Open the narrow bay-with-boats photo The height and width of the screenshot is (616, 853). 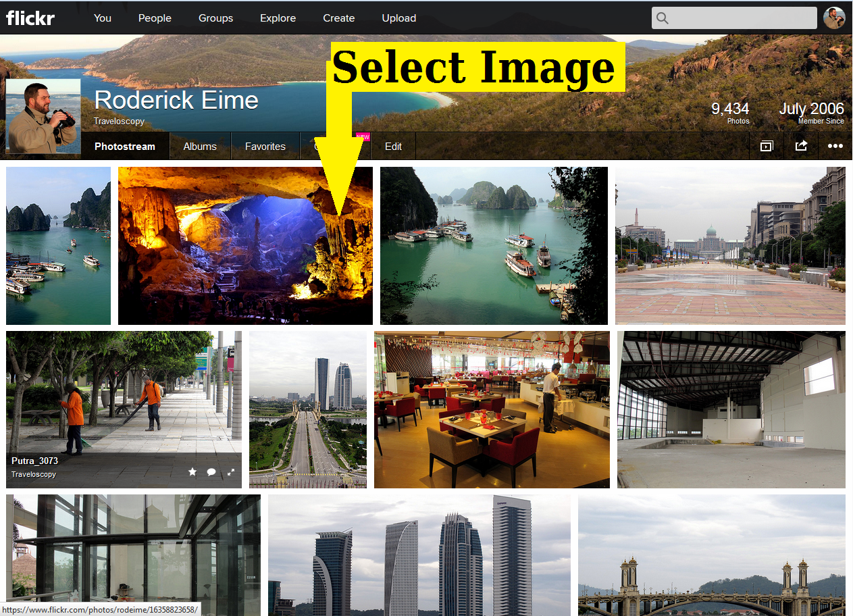tap(58, 246)
